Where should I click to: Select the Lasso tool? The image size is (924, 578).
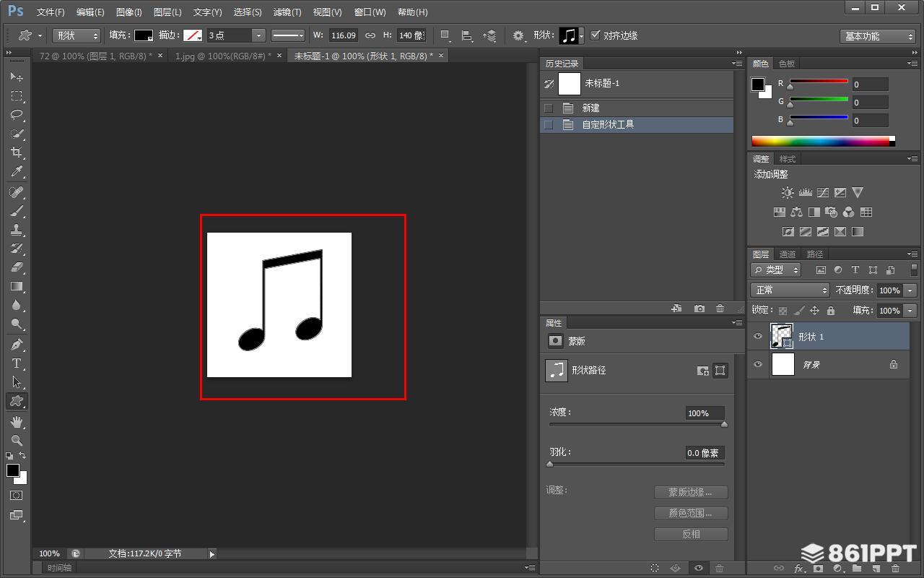[x=17, y=115]
